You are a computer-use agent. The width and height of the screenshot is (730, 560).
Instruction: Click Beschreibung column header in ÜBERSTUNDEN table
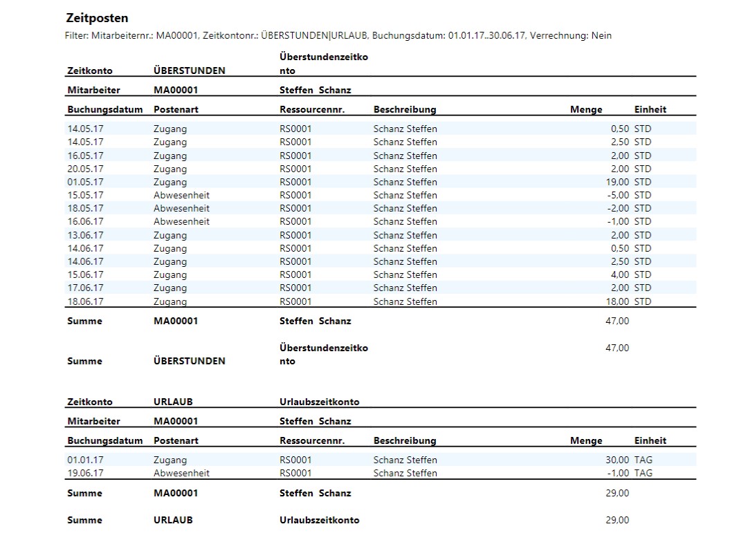(x=405, y=110)
